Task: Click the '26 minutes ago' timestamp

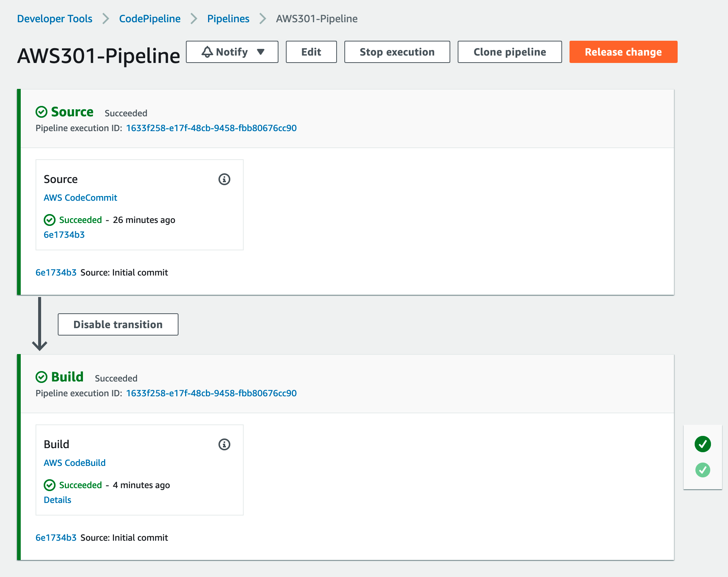Action: [x=144, y=220]
